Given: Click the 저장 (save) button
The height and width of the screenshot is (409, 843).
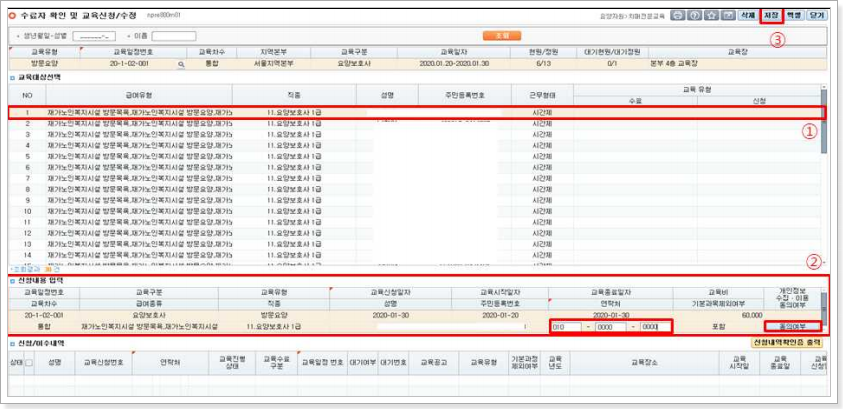Looking at the screenshot, I should coord(771,16).
